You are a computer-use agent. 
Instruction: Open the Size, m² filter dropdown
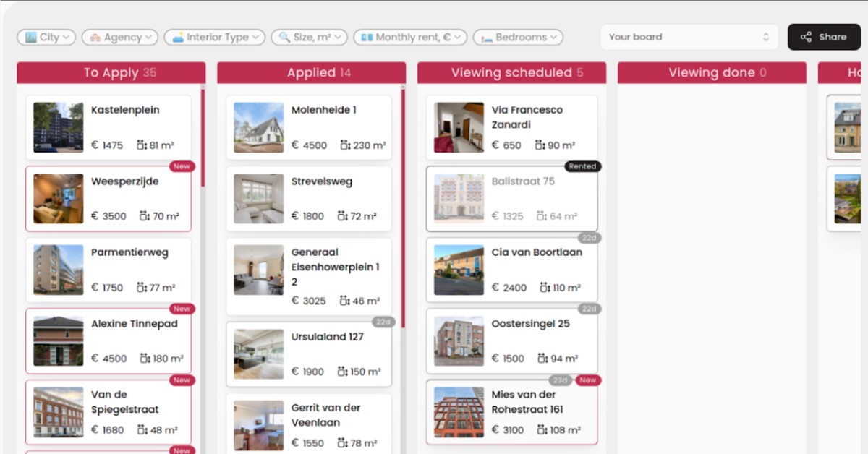point(310,38)
